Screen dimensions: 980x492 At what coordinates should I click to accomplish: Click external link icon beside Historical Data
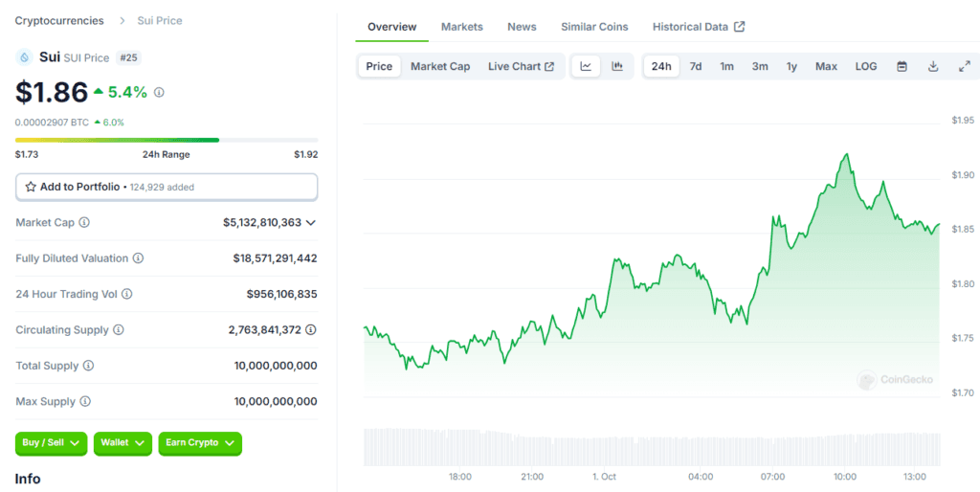tap(740, 27)
